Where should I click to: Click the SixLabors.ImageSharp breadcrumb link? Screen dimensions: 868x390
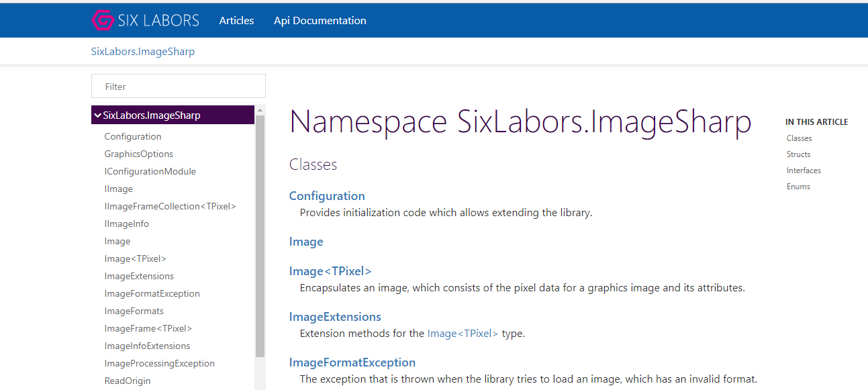(x=143, y=51)
